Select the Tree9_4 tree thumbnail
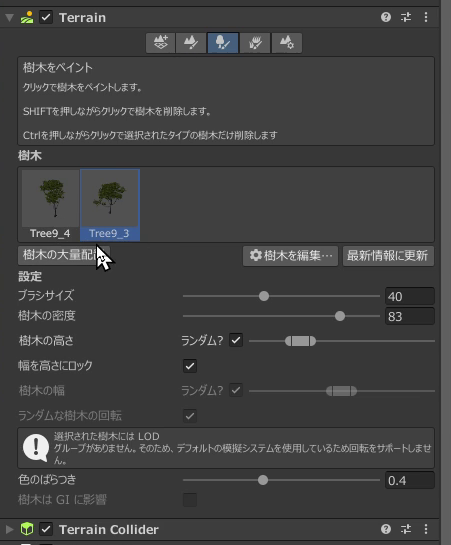The width and height of the screenshot is (451, 545). [x=50, y=205]
